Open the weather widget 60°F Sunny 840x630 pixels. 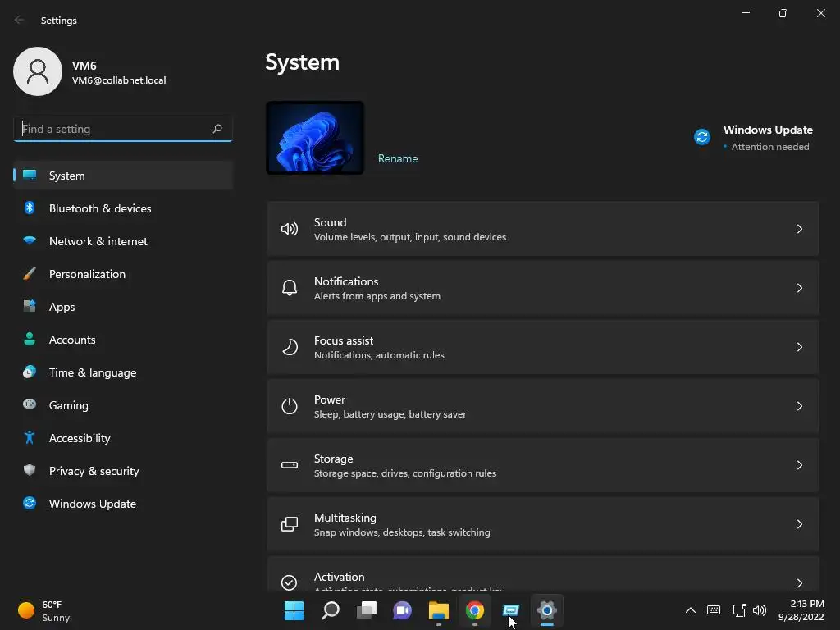coord(44,610)
